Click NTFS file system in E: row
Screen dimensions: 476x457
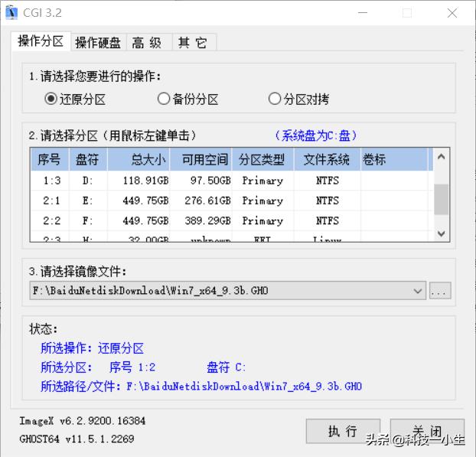[x=328, y=201]
